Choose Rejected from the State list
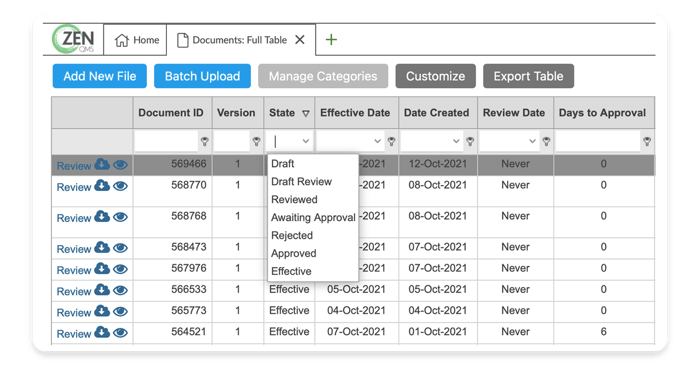Viewport: 700px width, 368px height. click(x=313, y=235)
